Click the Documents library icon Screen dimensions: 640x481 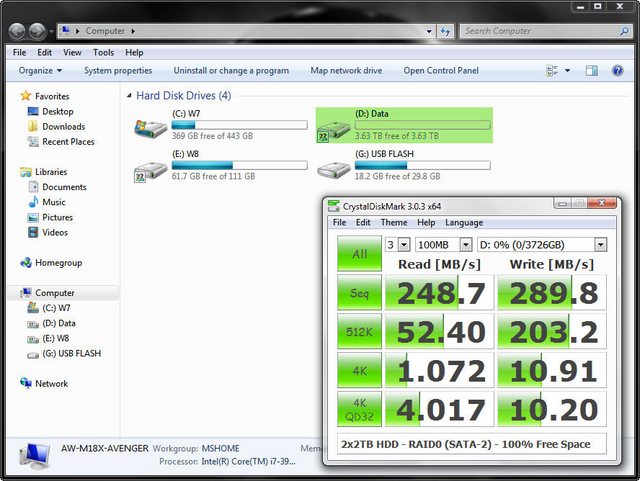pos(33,187)
